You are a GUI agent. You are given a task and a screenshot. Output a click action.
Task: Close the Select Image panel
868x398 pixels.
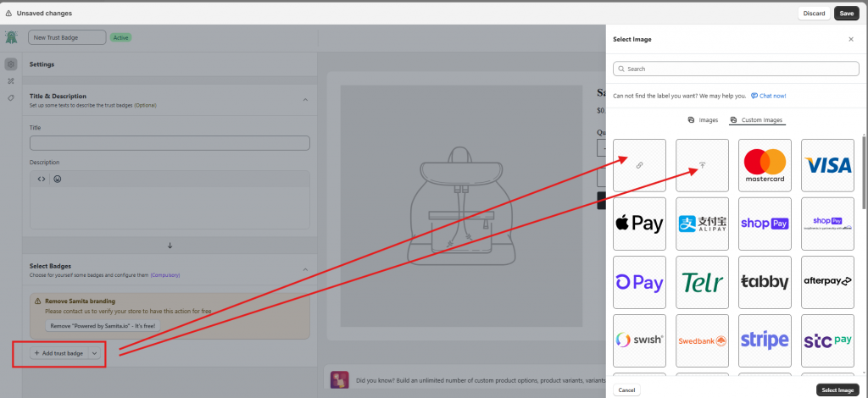(851, 39)
